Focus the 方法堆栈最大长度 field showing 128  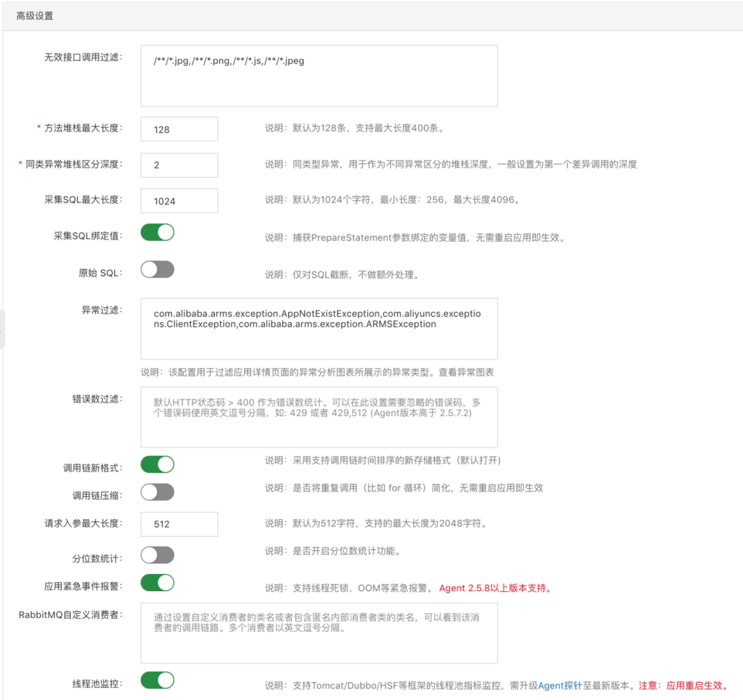pyautogui.click(x=179, y=129)
